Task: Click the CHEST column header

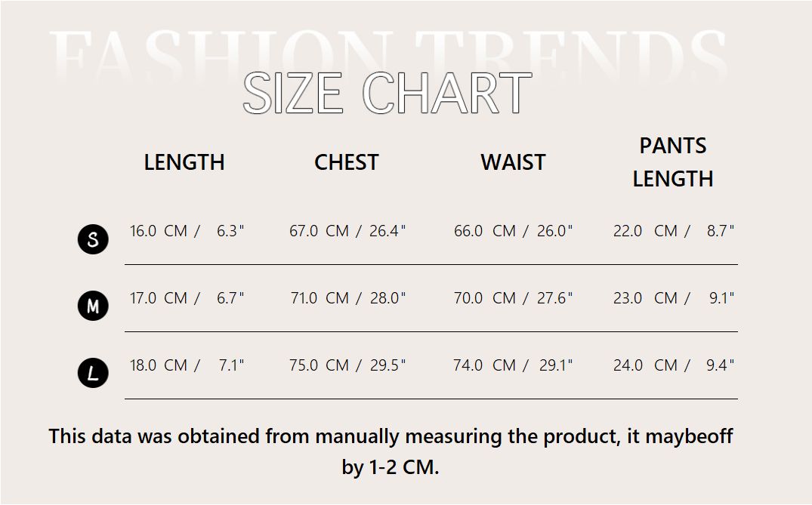Action: [347, 162]
